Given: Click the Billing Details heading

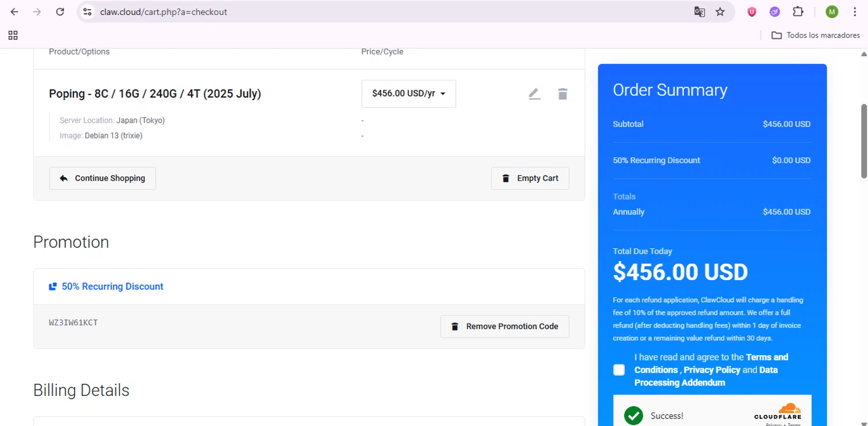Looking at the screenshot, I should tap(82, 391).
